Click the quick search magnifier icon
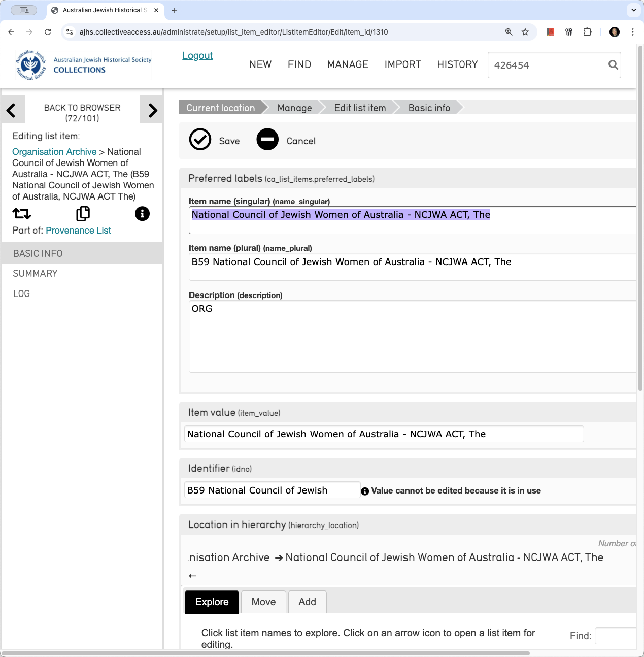644x657 pixels. point(613,65)
